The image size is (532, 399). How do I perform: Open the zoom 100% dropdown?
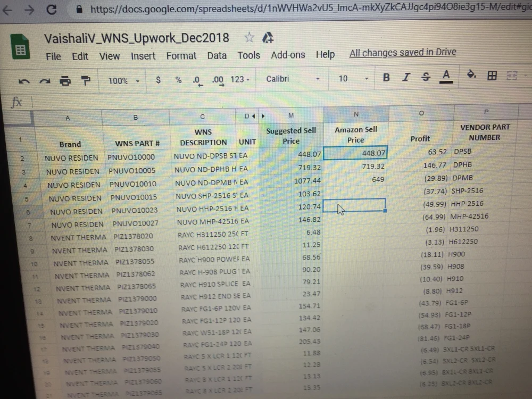tap(123, 81)
